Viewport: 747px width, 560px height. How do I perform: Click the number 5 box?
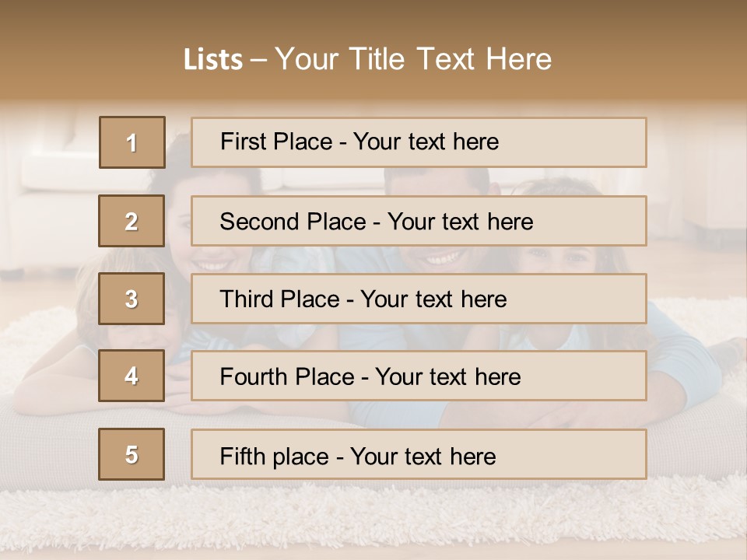coord(132,454)
